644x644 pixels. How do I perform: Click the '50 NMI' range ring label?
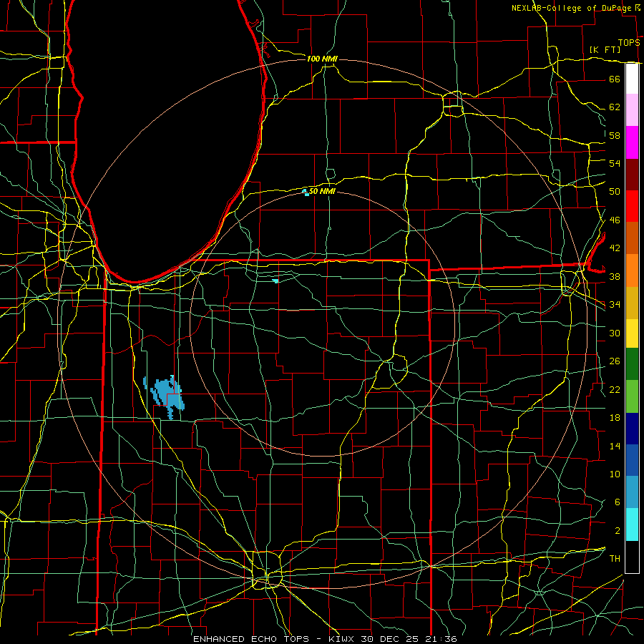coord(322,191)
